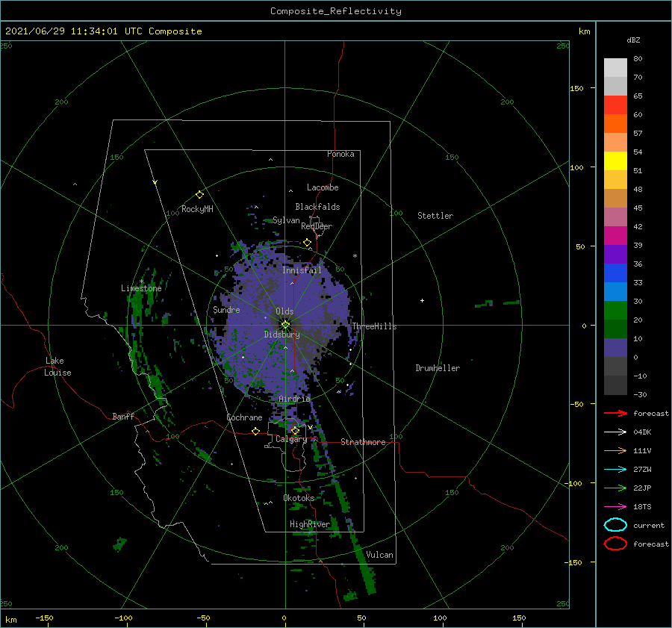Viewport: 672px width, 628px height.
Task: Click the -150 tick on bottom axis
Action: pos(44,618)
